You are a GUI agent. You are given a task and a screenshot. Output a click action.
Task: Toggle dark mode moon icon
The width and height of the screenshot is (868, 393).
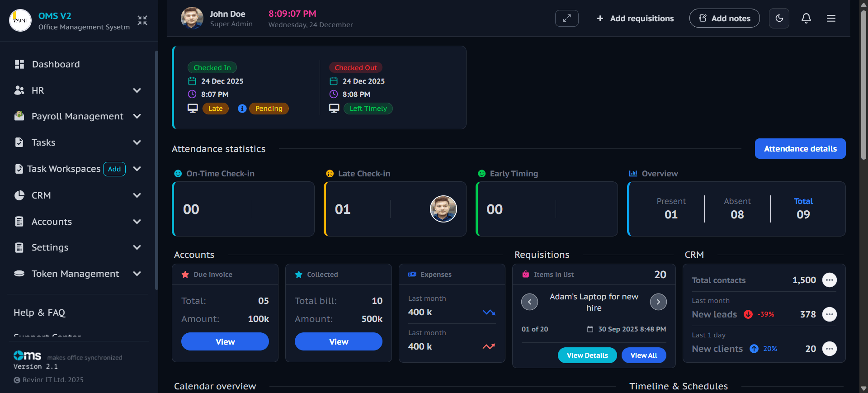[x=779, y=19]
